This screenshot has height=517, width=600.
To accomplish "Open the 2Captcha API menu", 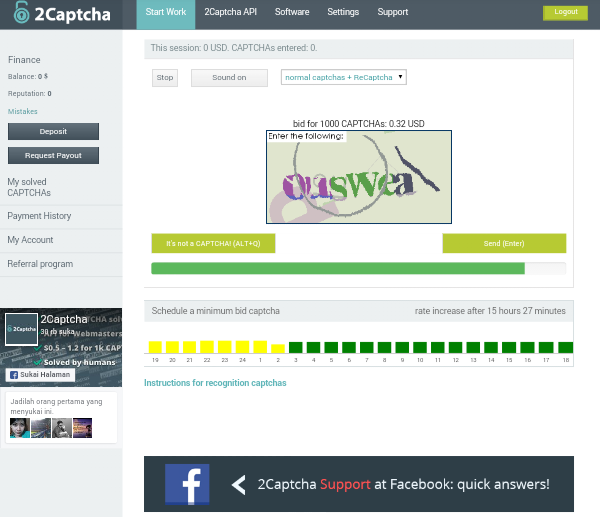I will pos(230,12).
